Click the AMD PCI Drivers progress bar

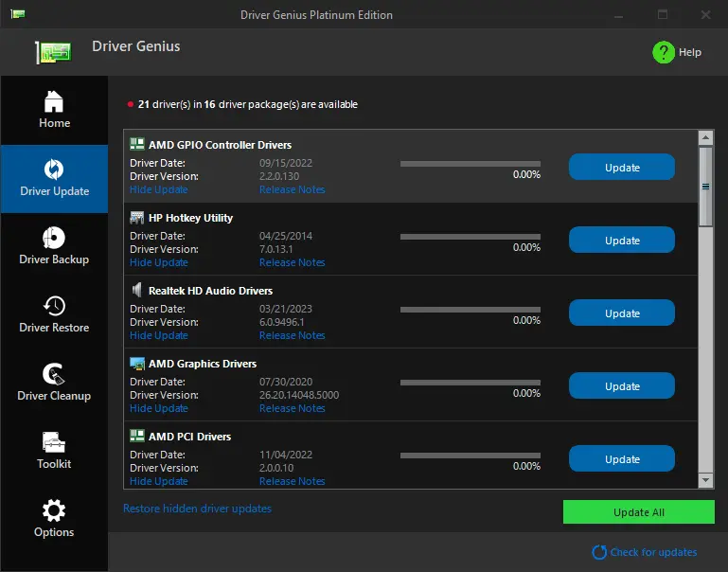(471, 456)
